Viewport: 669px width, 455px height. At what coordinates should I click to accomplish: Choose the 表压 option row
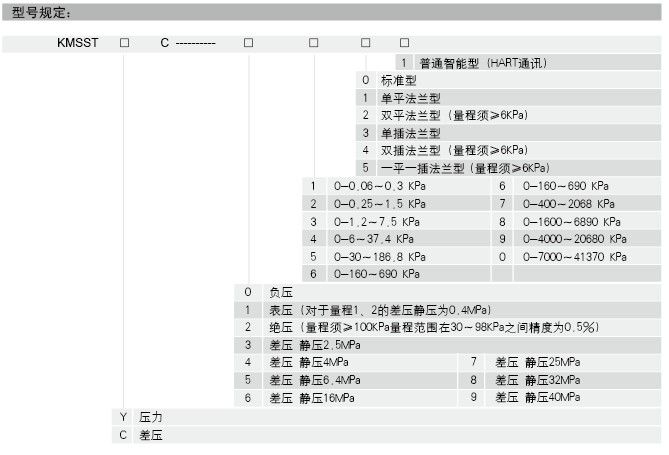(x=379, y=310)
